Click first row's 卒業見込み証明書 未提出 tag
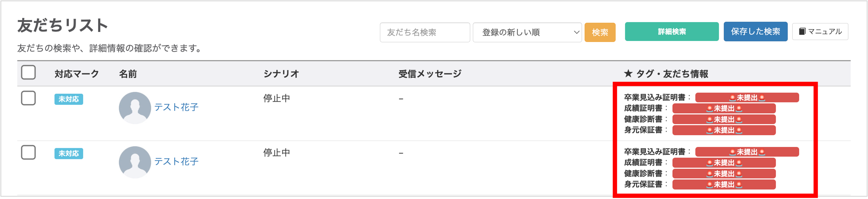Image resolution: width=868 pixels, height=199 pixels. pos(747,98)
